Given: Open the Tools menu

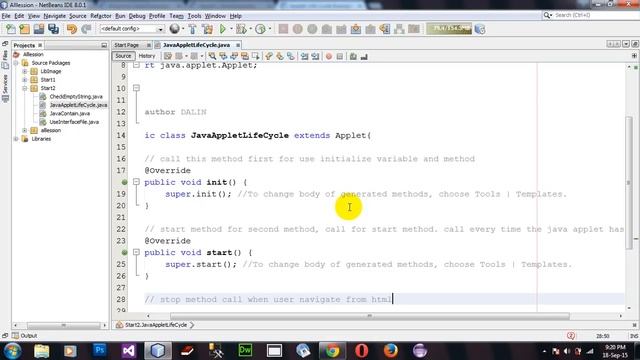Looking at the screenshot, I should (x=194, y=16).
